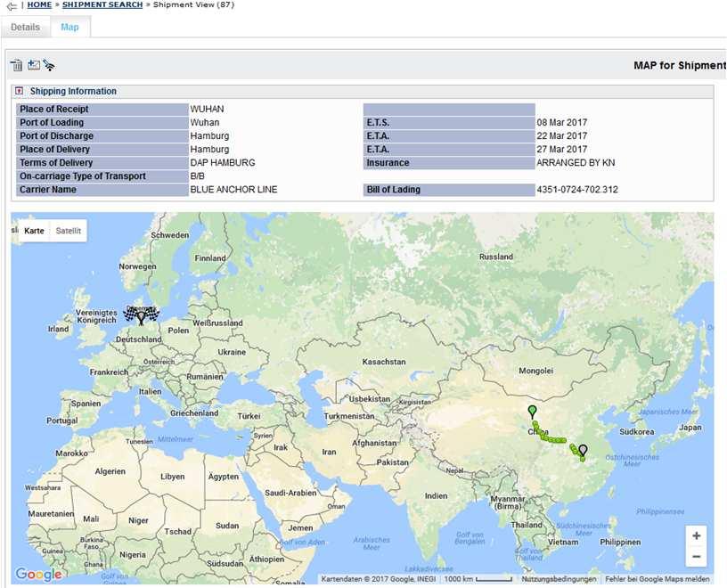This screenshot has height=588, width=727.
Task: Click the trash bin remove icon
Action: (x=17, y=65)
